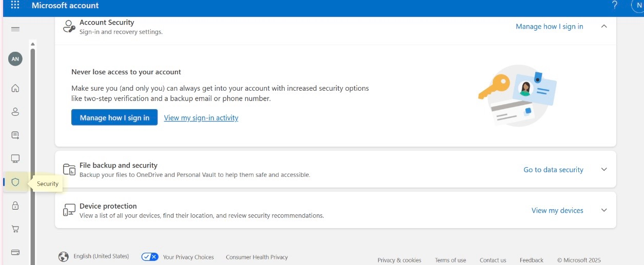This screenshot has height=265, width=644.
Task: Open Contact us footer link
Action: coord(493,260)
